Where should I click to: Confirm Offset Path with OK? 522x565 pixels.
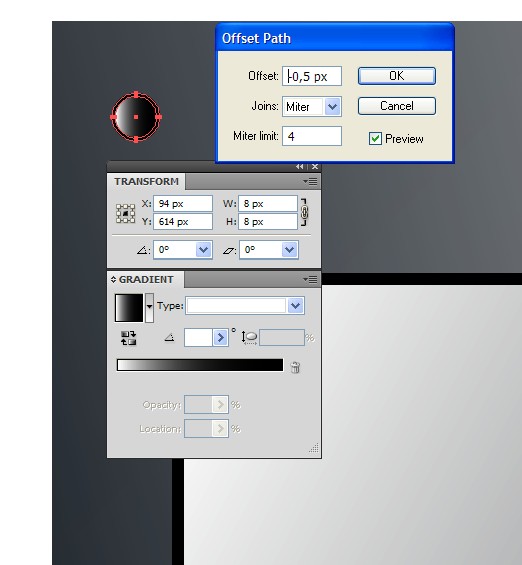pyautogui.click(x=397, y=76)
